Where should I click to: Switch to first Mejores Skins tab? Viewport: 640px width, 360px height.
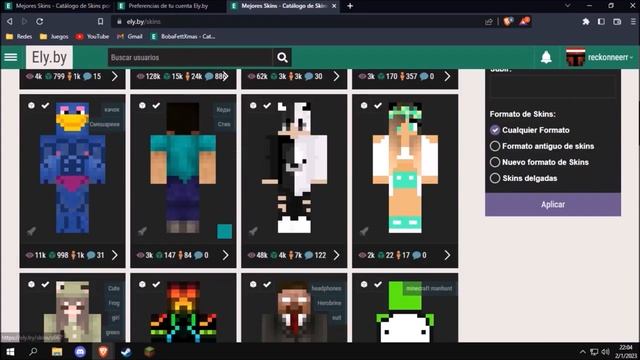(x=57, y=6)
